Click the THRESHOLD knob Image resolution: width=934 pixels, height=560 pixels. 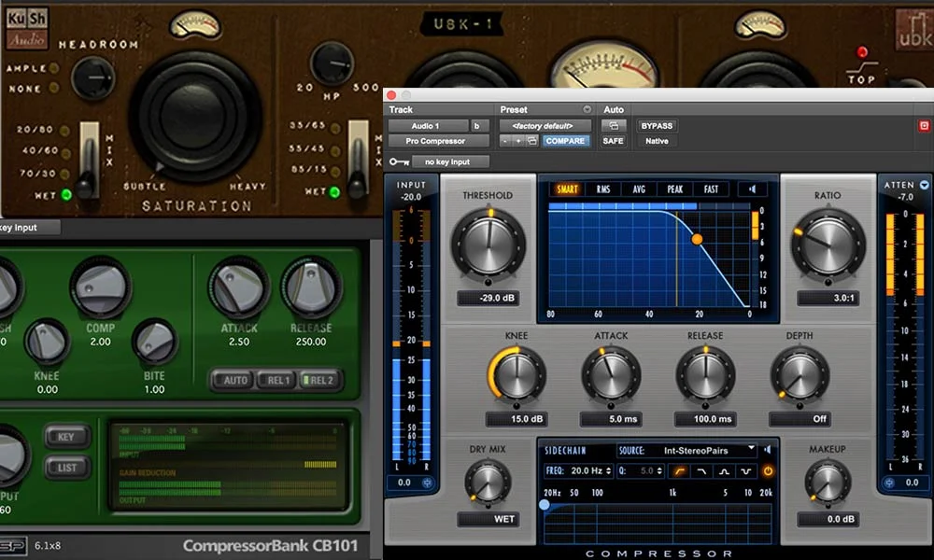click(x=488, y=245)
